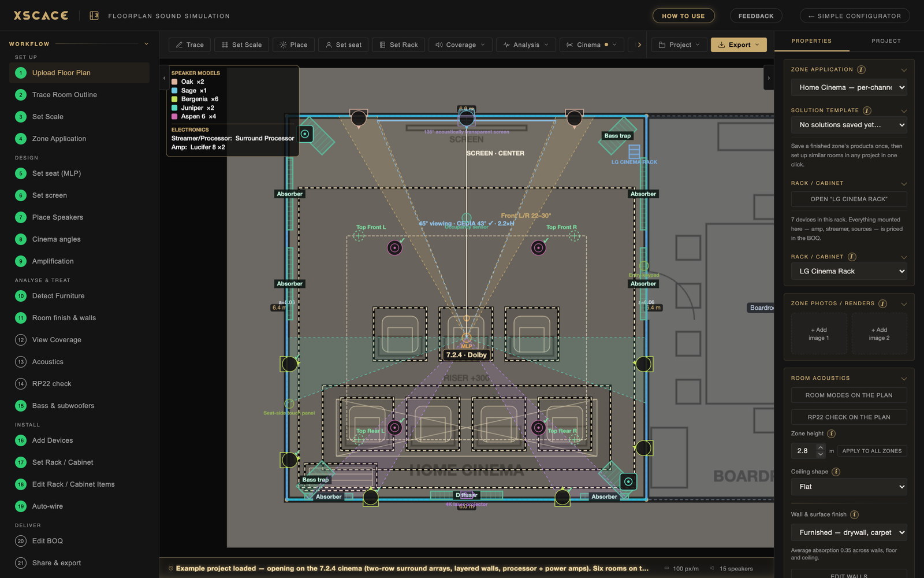Select the bottom-right subwoofer on the plan
Viewport: 924px width, 578px height.
628,481
